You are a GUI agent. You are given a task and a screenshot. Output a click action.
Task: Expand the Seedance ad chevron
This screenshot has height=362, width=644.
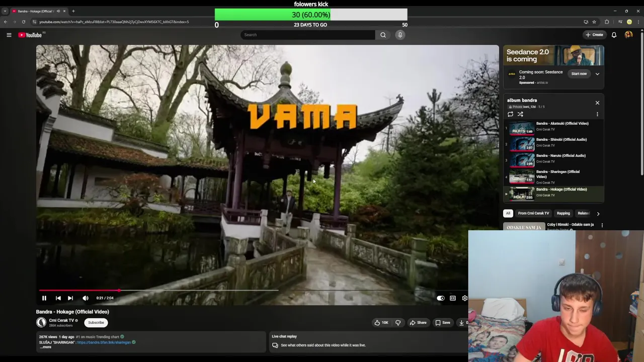point(597,74)
